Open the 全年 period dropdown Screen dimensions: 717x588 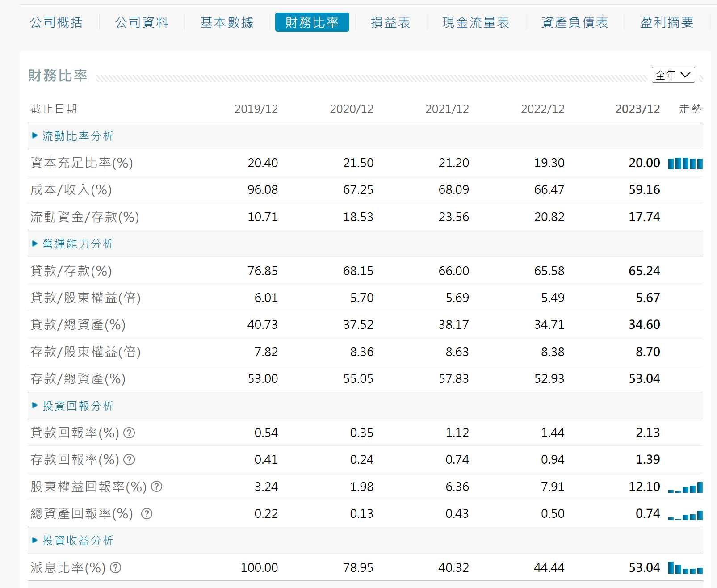(x=673, y=75)
